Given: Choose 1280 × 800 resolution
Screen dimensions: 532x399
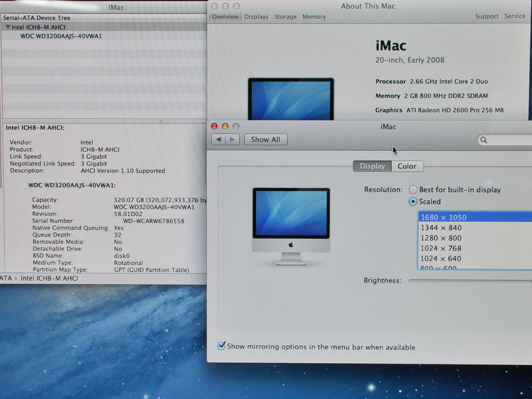Looking at the screenshot, I should [x=475, y=238].
